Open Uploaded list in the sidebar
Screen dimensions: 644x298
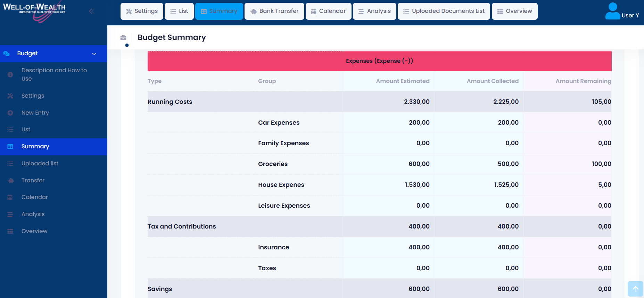53,164
